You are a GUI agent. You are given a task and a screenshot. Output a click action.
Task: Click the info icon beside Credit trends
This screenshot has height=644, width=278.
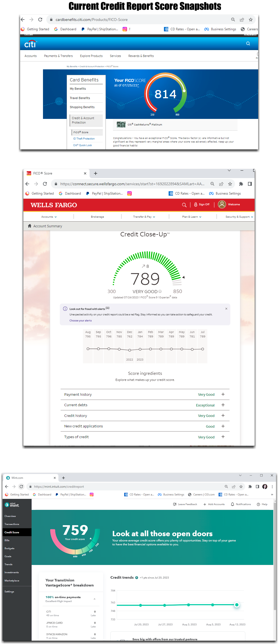click(x=137, y=577)
